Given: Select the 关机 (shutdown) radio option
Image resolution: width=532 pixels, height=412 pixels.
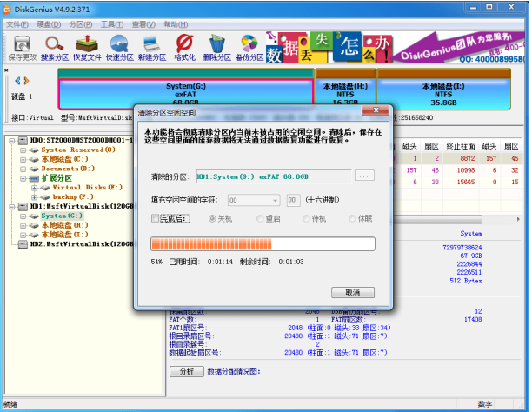Looking at the screenshot, I should 212,218.
